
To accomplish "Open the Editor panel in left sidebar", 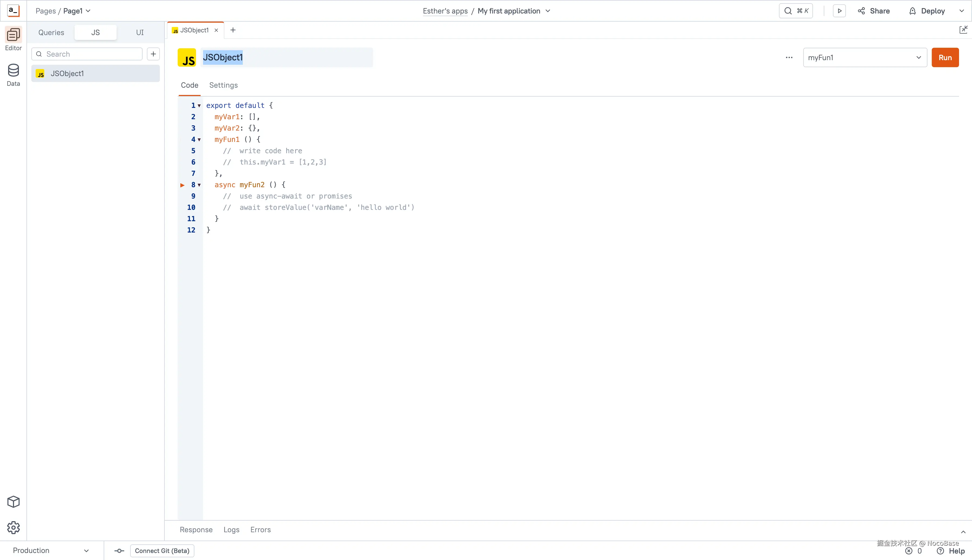I will pos(13,39).
